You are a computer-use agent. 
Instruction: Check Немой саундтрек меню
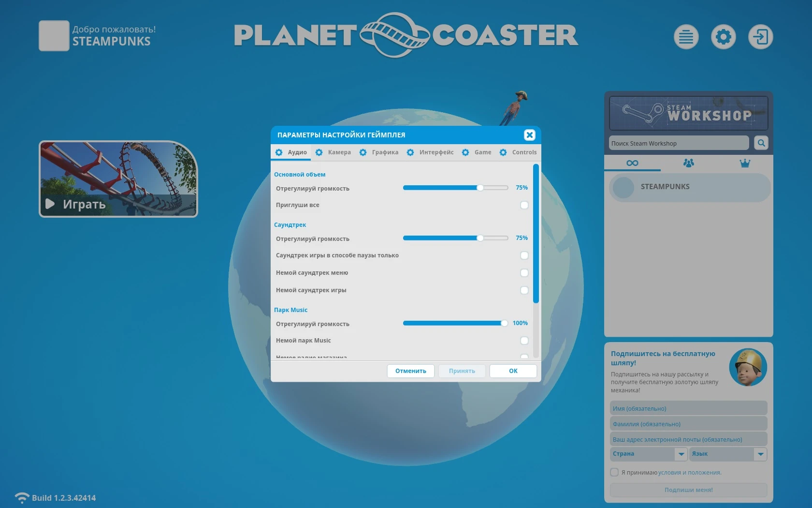524,273
